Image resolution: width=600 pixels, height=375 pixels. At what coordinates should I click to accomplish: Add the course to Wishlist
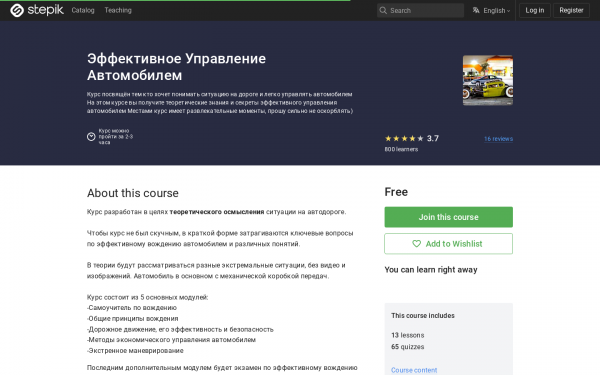pos(448,244)
